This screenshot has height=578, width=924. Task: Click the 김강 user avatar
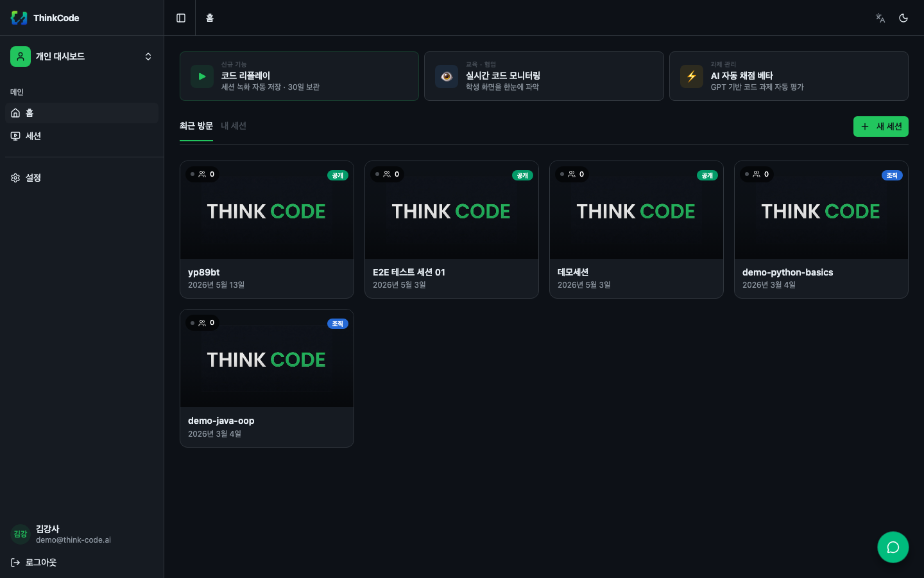point(21,534)
